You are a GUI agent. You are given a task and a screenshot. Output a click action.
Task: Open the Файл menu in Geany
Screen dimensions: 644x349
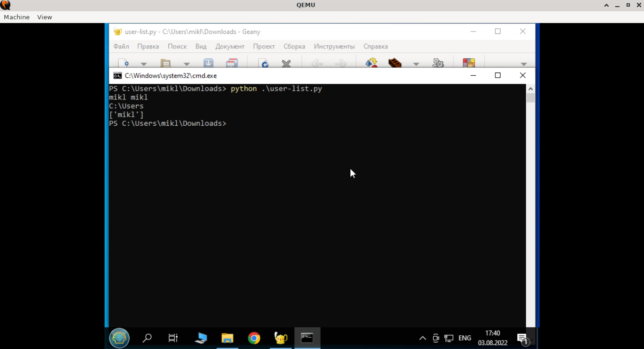pyautogui.click(x=121, y=46)
